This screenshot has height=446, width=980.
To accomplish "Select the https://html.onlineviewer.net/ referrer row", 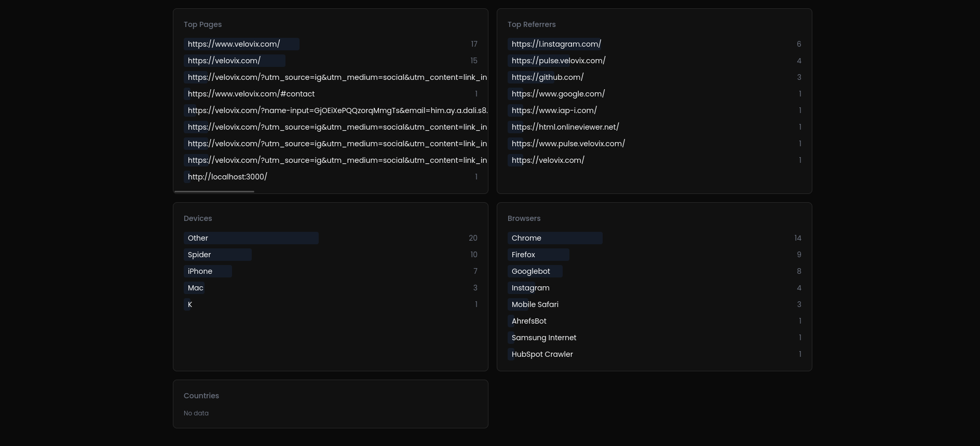I will tap(654, 127).
